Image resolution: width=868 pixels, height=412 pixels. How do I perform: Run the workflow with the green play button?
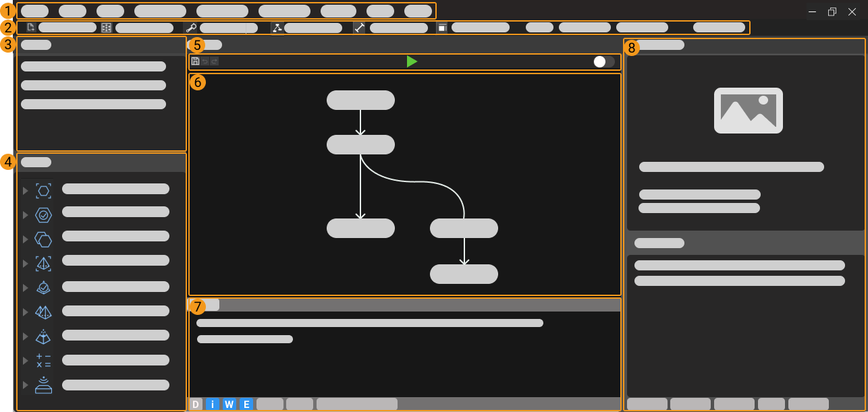(412, 61)
